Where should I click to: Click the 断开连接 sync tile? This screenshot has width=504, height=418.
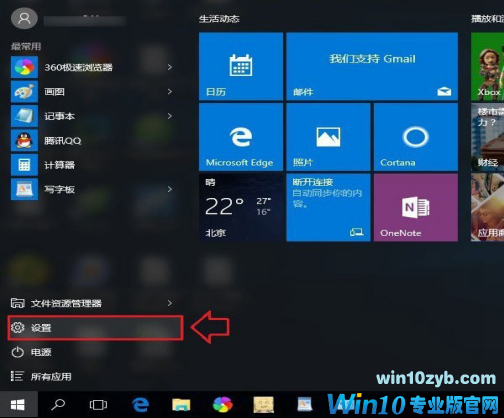pyautogui.click(x=328, y=207)
